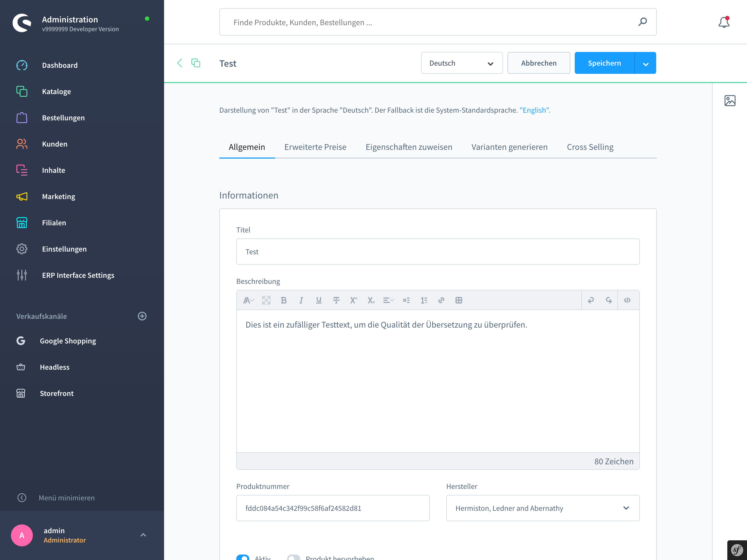Click into the Beschreibung text area

[x=438, y=381]
